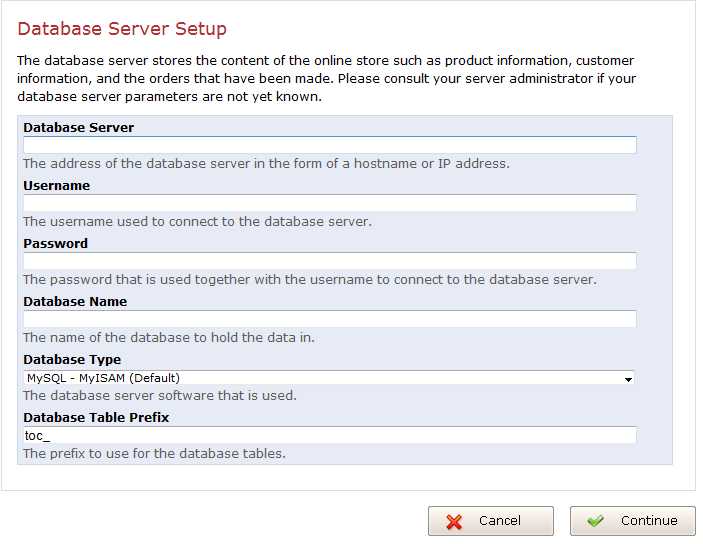
Task: Click the Username field label
Action: coord(56,185)
